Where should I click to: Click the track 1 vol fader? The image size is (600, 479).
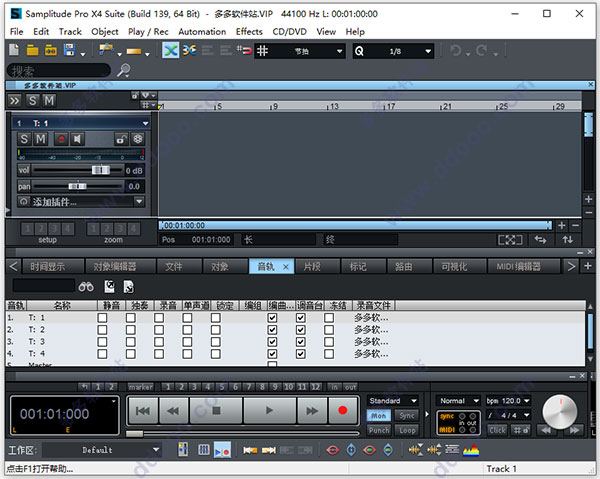click(101, 170)
